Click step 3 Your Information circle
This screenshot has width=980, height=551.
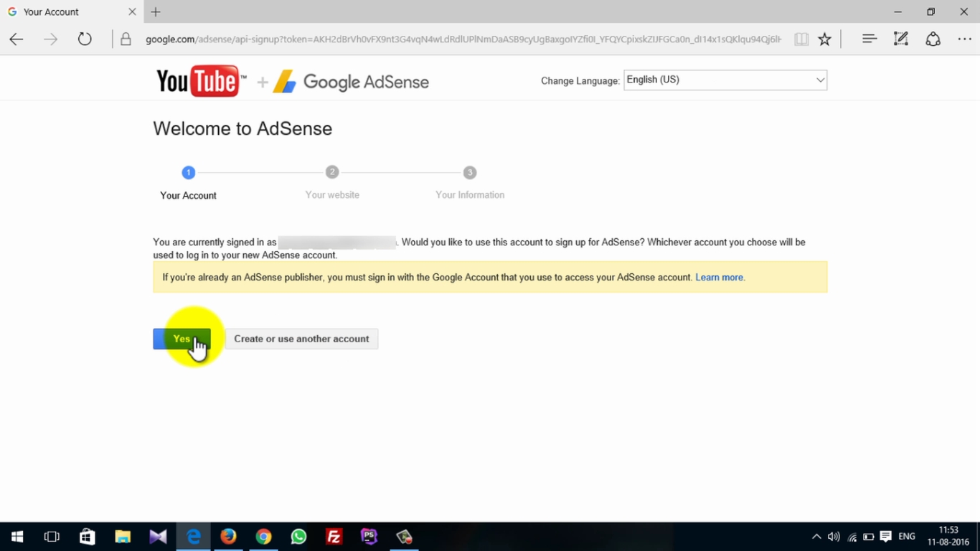click(469, 172)
